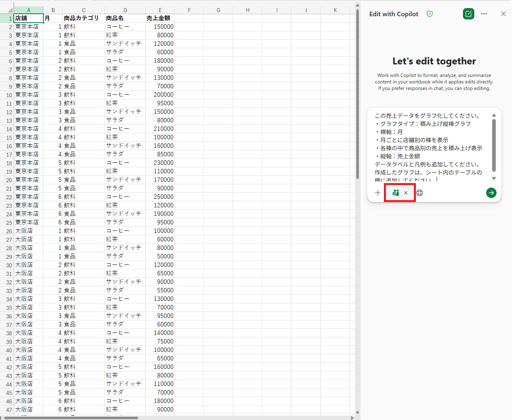Select column E by its header
512x420 pixels.
160,10
